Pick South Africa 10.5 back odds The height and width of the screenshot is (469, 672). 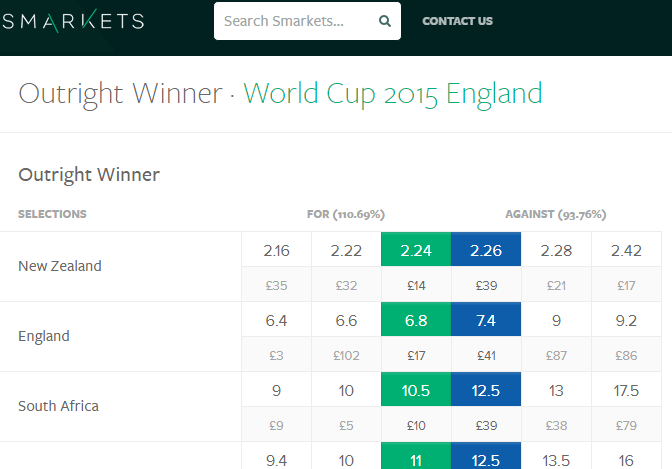[x=416, y=389]
